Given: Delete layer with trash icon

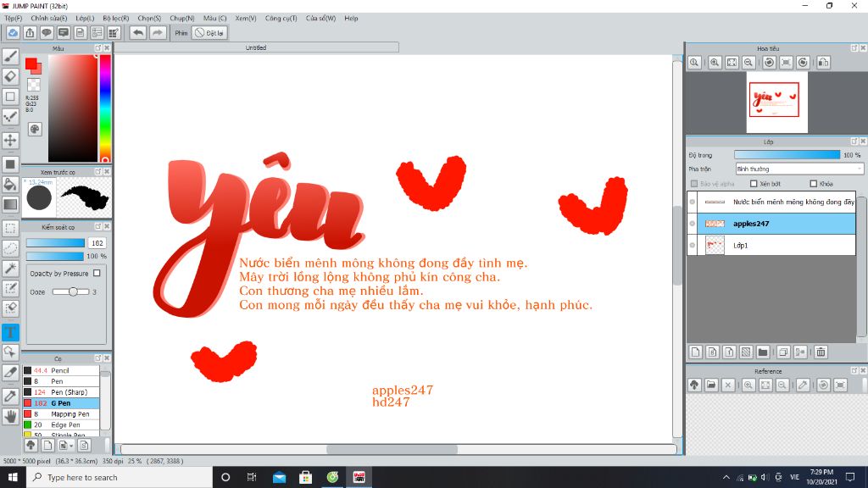Looking at the screenshot, I should click(821, 352).
